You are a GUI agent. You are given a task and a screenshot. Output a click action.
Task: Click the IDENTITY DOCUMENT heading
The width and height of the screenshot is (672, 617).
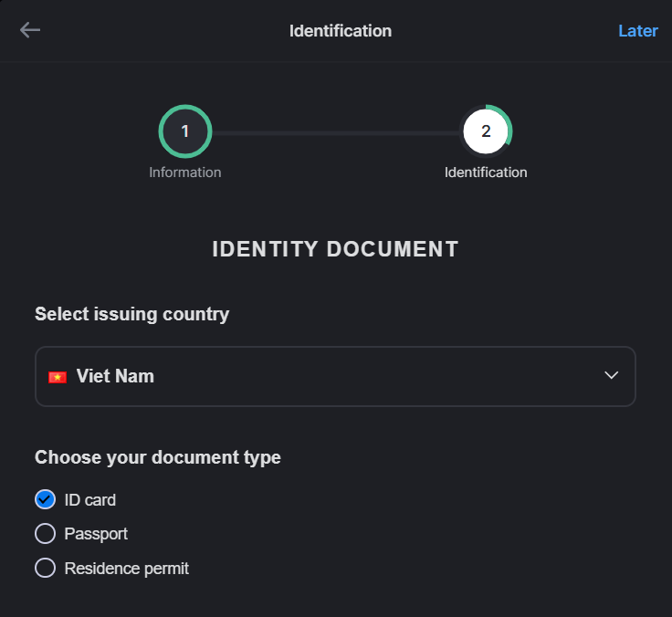[336, 249]
